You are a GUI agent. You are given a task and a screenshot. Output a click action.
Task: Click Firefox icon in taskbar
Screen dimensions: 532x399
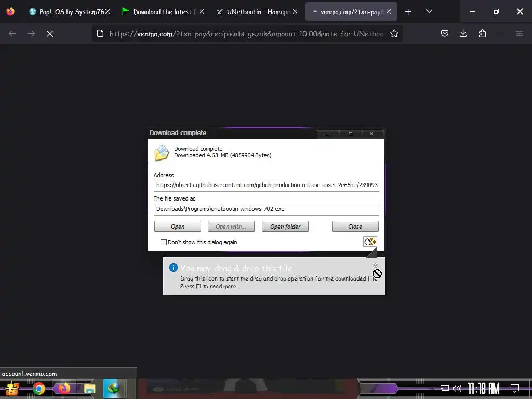coord(63,389)
